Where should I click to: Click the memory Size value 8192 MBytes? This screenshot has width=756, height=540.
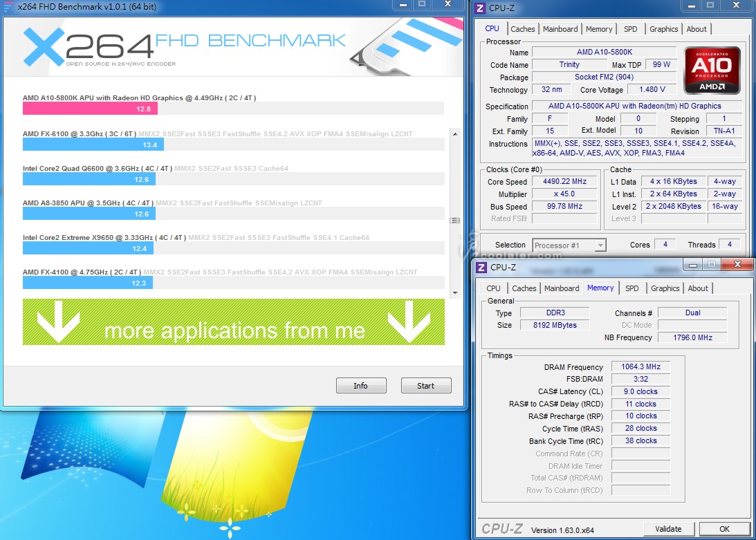point(555,326)
